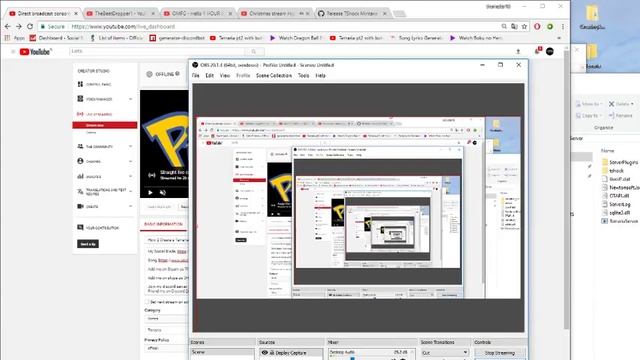Screen dimensions: 640x360
Task: Click the Chrome address bar URL
Action: click(x=123, y=27)
